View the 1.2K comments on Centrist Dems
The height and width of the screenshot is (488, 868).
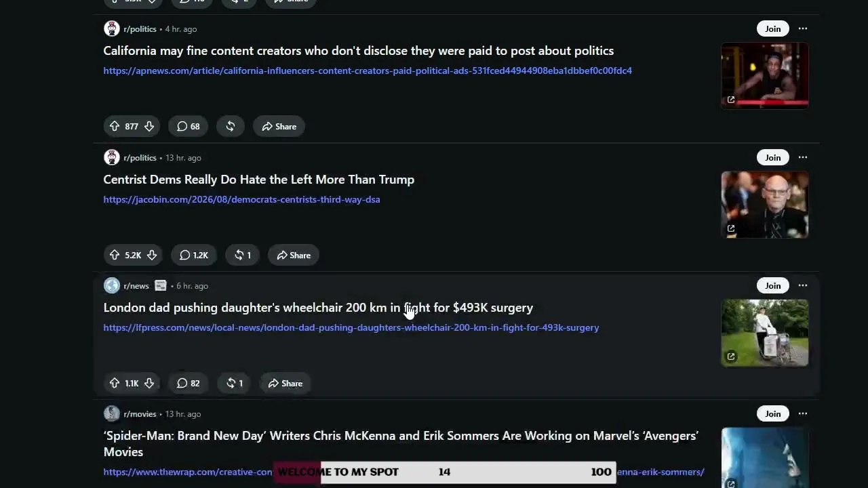193,255
